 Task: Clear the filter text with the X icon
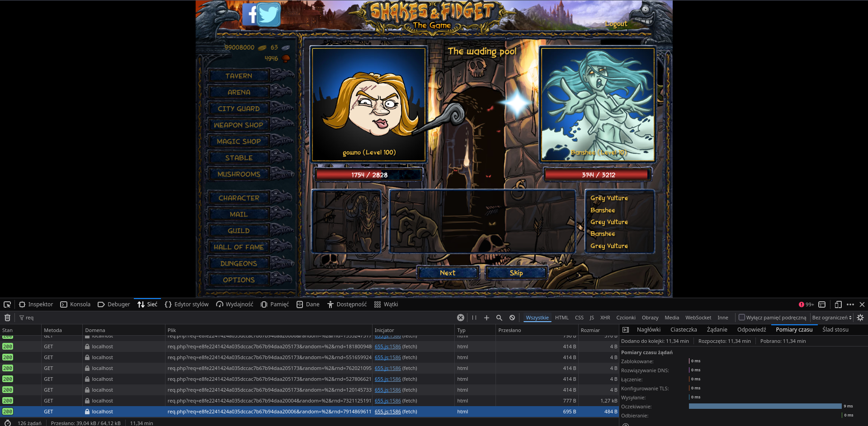tap(461, 318)
